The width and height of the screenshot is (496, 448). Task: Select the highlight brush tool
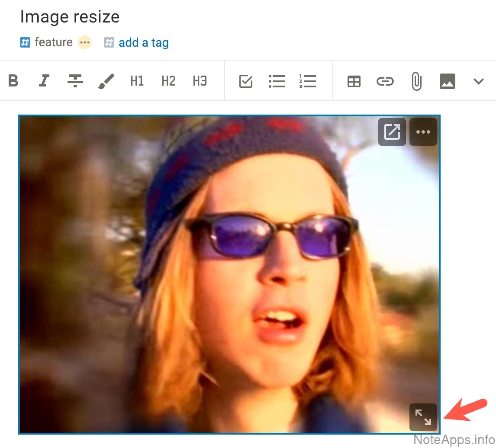106,81
